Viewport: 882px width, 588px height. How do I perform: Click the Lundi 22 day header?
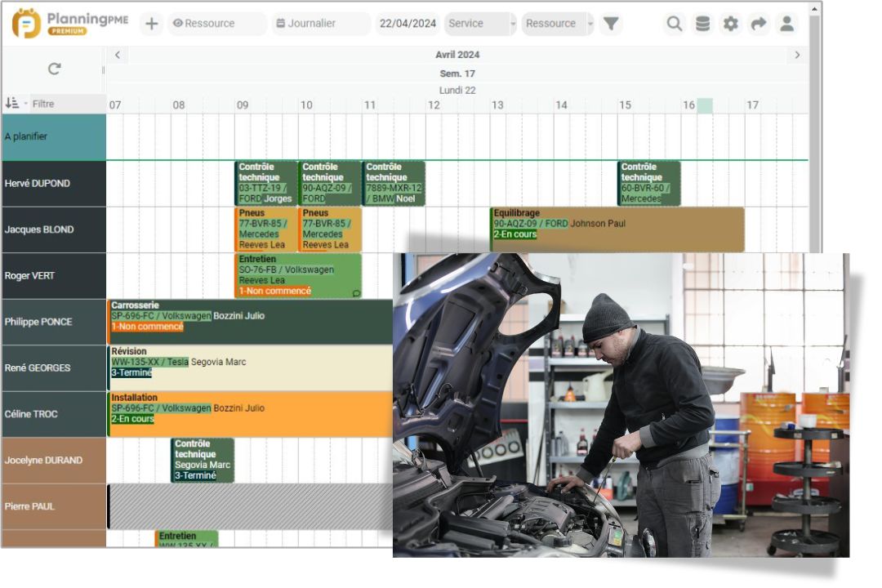(x=457, y=90)
